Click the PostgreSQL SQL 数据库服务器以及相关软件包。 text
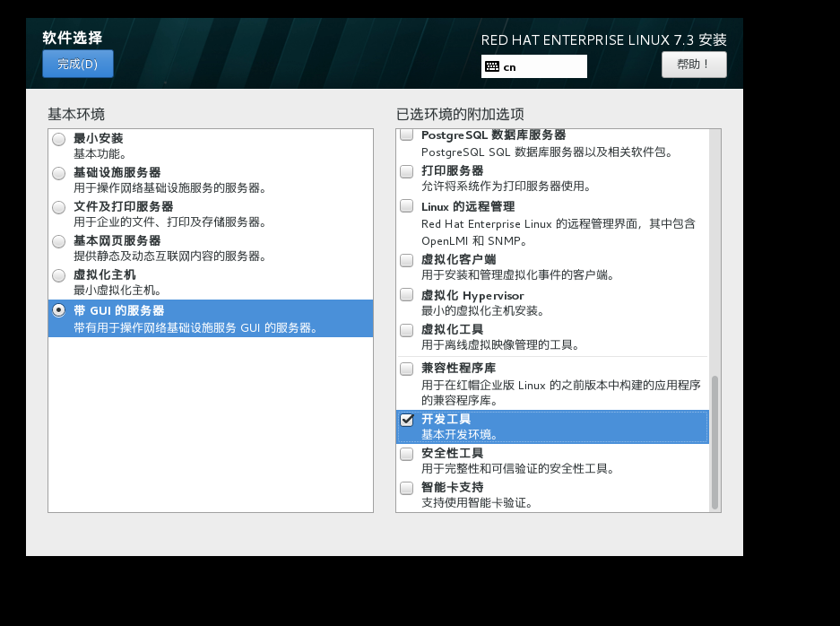Screen dimensions: 840x626 547,152
